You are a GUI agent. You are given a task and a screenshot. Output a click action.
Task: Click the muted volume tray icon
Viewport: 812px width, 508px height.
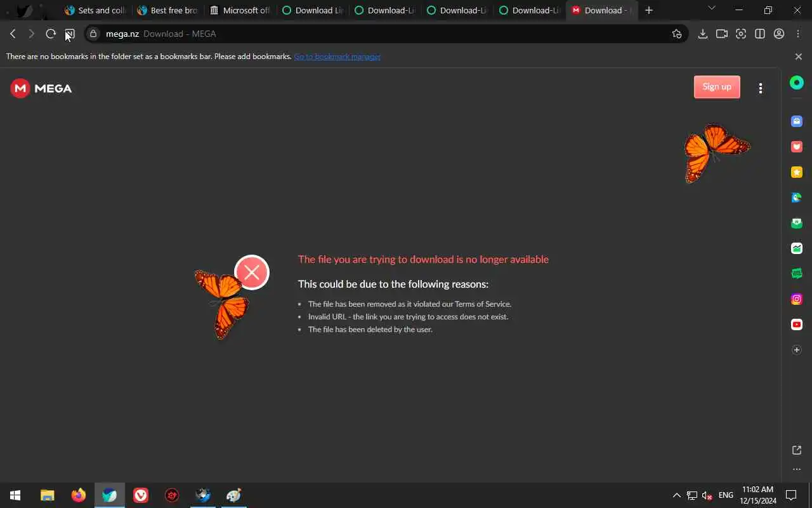(x=707, y=495)
